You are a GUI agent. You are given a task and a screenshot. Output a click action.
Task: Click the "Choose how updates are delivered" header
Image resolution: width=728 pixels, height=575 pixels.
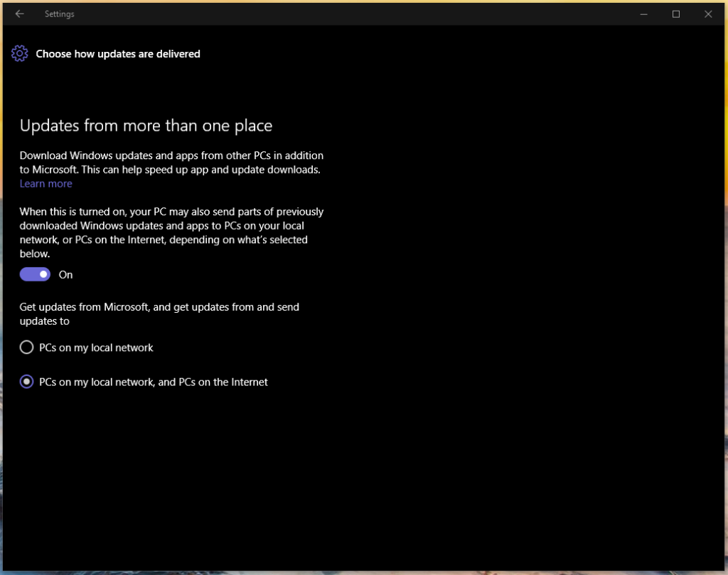(x=118, y=53)
